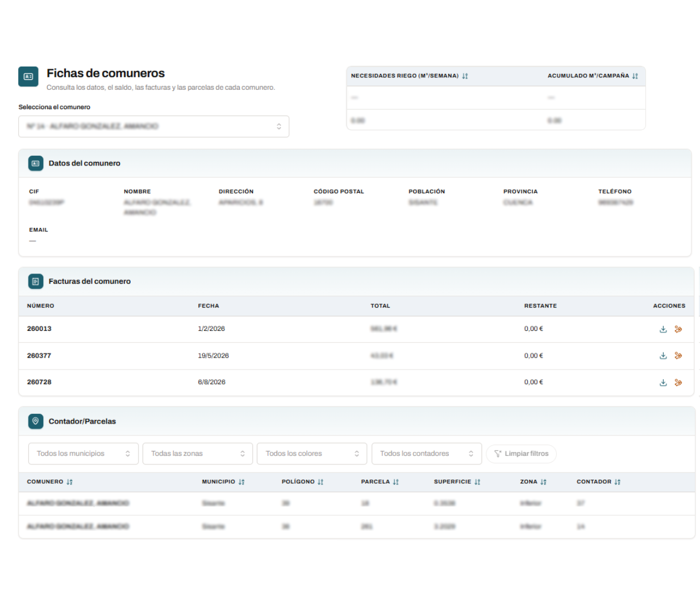Sort parcels table by Parcela
This screenshot has width=700, height=614.
pyautogui.click(x=395, y=482)
